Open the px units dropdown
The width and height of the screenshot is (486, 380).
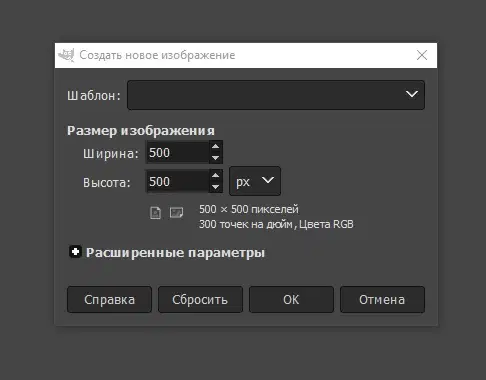pyautogui.click(x=255, y=181)
